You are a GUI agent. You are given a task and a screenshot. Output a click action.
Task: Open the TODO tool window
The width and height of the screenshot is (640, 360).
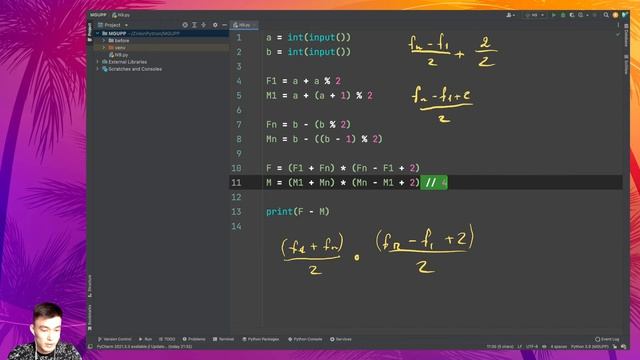[167, 339]
